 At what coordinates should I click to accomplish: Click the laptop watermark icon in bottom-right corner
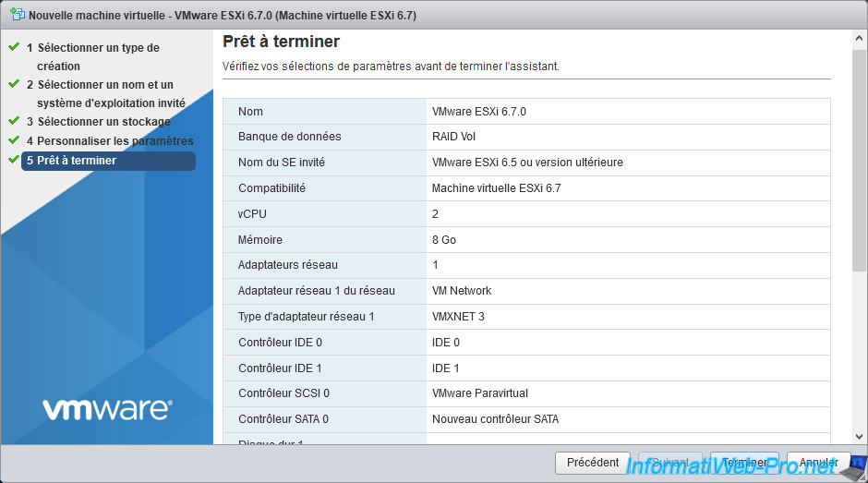[848, 468]
